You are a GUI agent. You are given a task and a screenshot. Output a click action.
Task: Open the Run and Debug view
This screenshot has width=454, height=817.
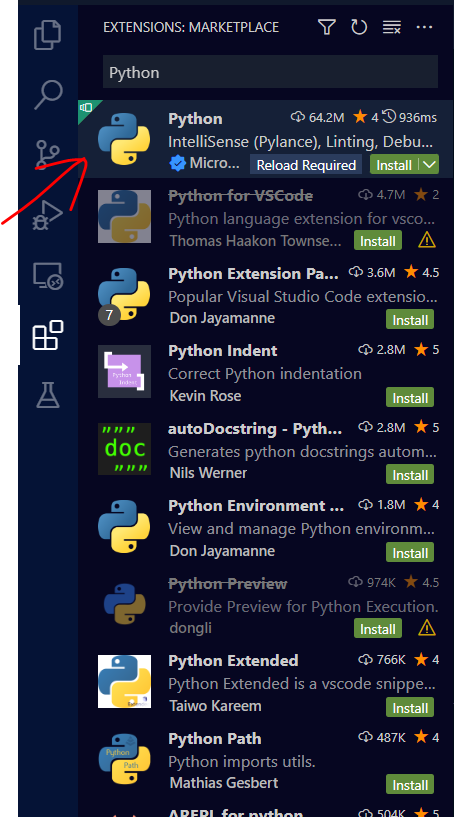coord(48,215)
